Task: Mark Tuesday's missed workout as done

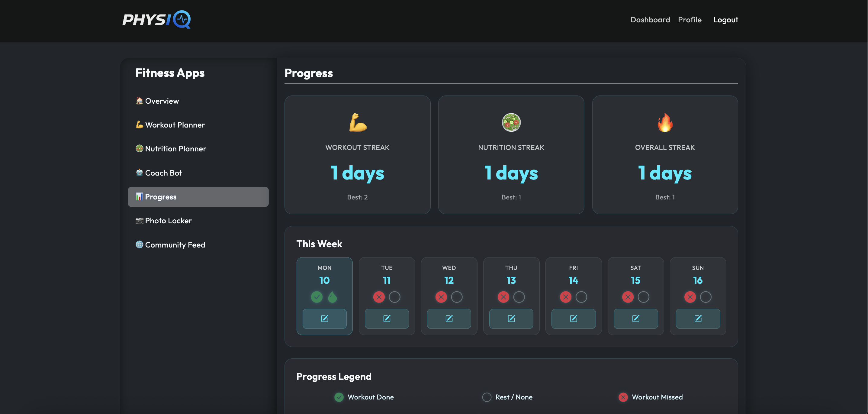Action: [379, 297]
